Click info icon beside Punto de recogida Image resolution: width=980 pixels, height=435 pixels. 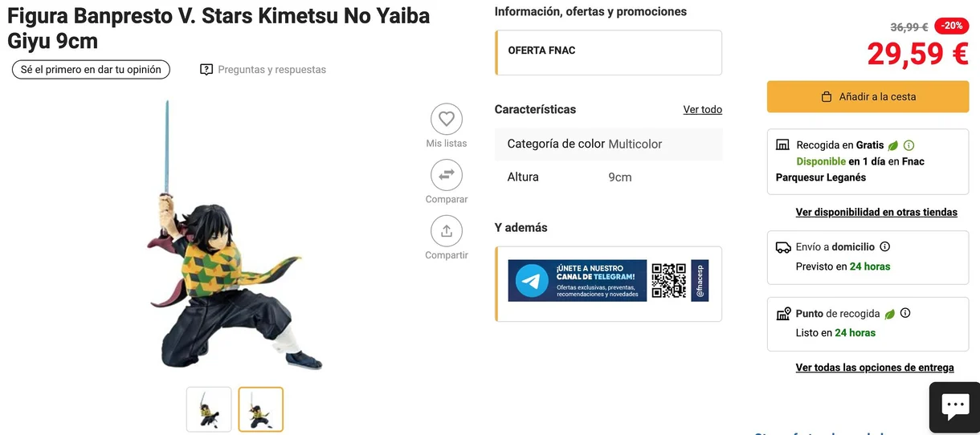[x=905, y=314]
